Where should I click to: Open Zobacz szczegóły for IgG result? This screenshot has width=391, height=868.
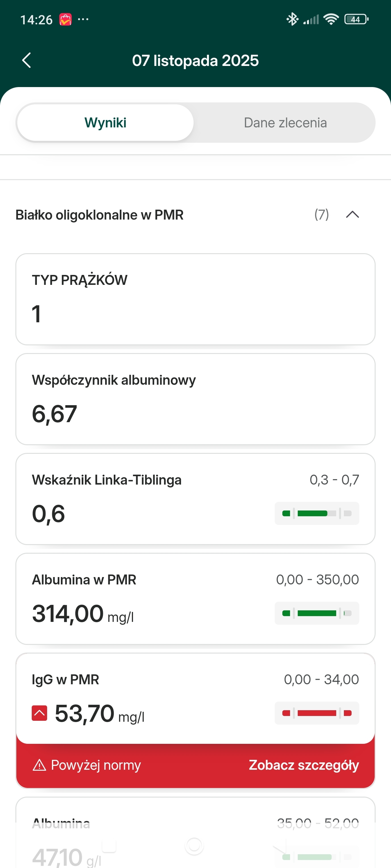tap(304, 765)
